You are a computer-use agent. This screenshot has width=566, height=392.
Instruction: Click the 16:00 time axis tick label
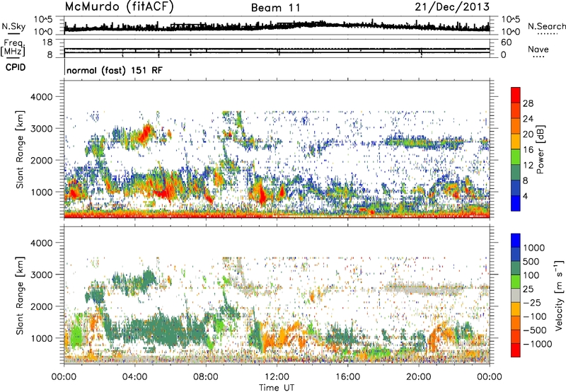347,377
